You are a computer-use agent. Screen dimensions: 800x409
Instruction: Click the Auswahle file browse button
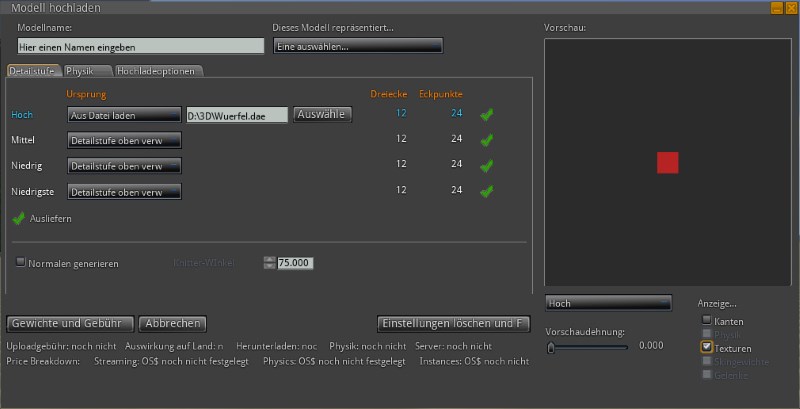coord(322,114)
